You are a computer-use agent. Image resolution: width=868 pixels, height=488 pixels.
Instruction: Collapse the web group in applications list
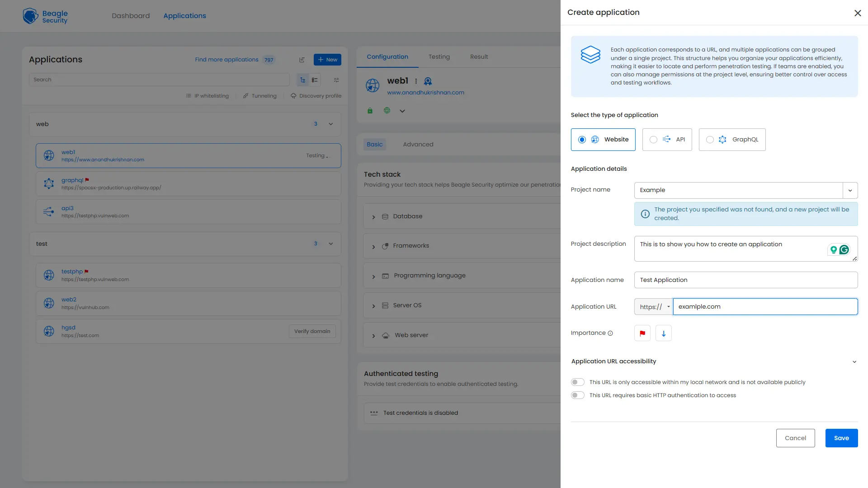click(330, 124)
